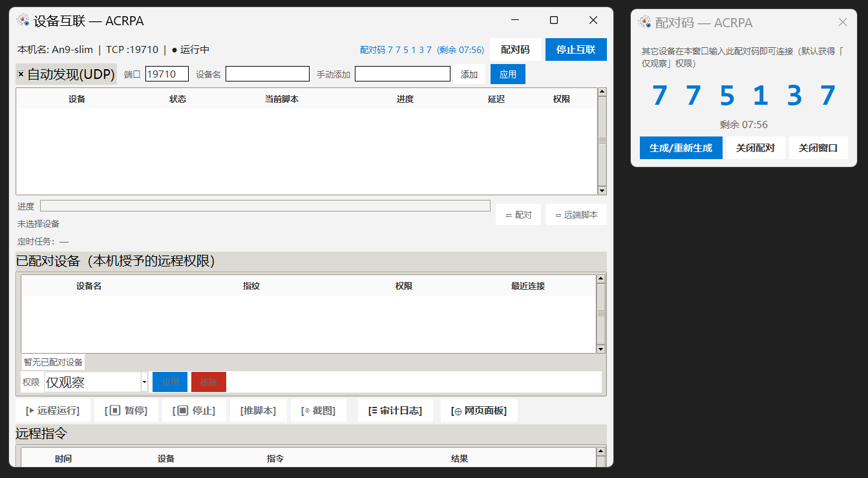Click the 关闭窗口 button

coord(818,147)
